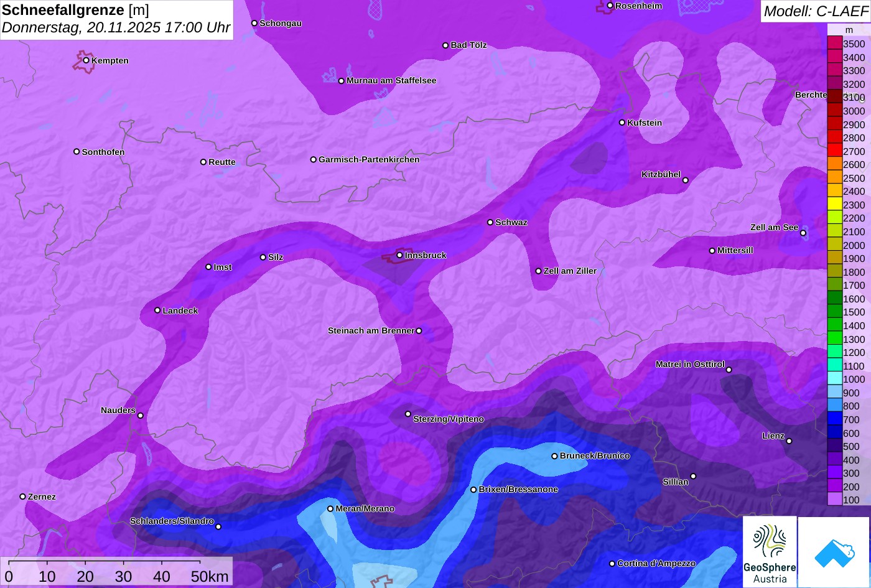Select the 100 m violet legend swatch
Image resolution: width=871 pixels, height=588 pixels.
pos(834,499)
